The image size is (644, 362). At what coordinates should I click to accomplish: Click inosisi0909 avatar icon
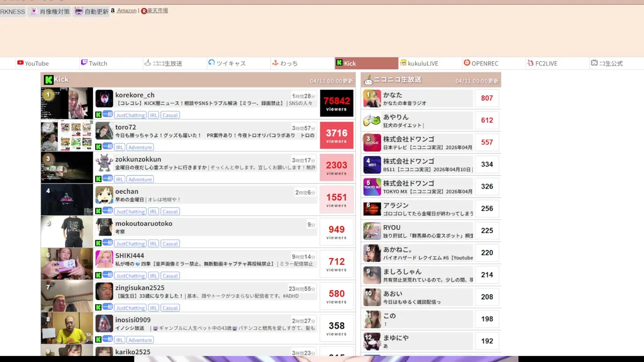(104, 324)
